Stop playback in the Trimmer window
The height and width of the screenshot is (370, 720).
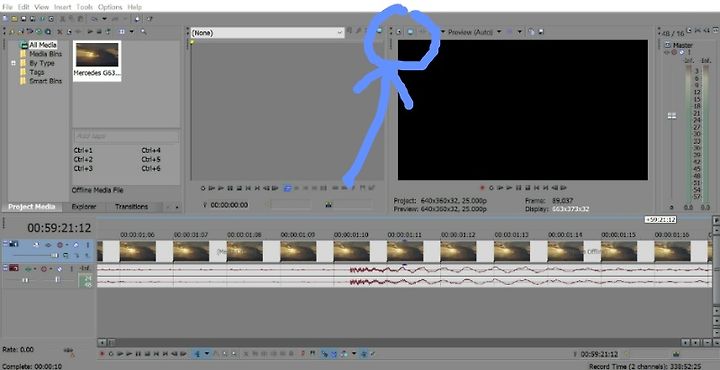point(239,188)
